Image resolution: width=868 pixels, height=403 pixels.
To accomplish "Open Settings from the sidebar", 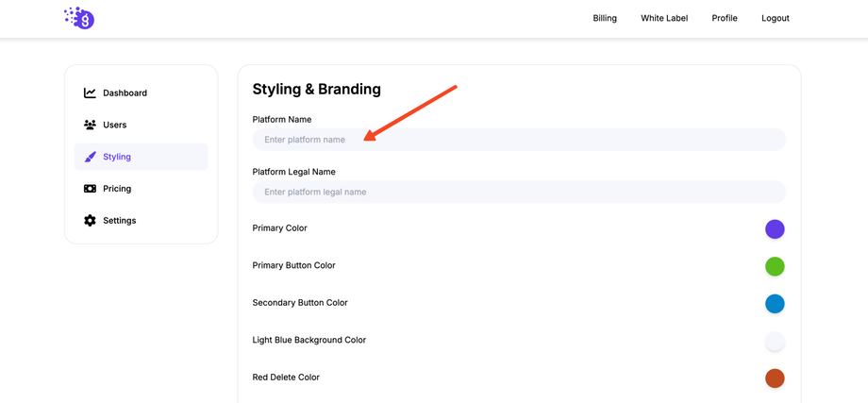I will 120,221.
